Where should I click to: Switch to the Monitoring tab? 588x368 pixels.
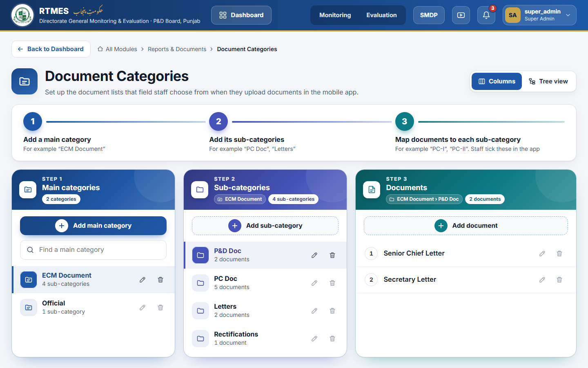coord(335,15)
